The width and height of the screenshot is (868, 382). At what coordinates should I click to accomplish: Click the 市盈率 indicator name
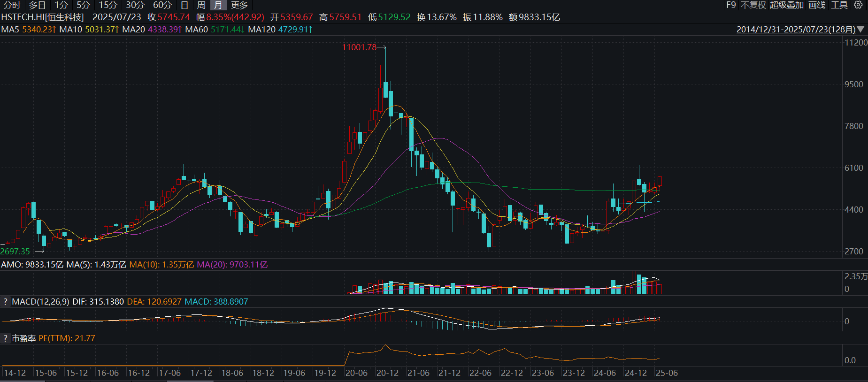coord(24,338)
